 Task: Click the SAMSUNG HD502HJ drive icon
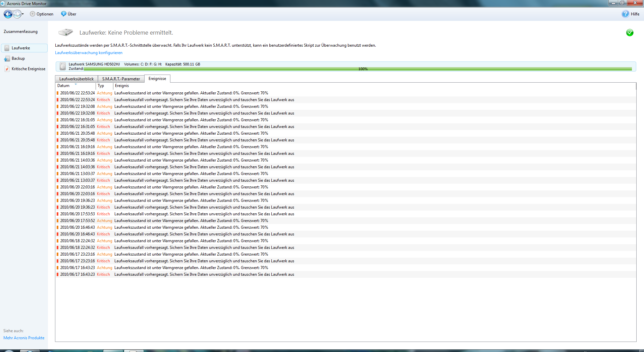[x=63, y=66]
